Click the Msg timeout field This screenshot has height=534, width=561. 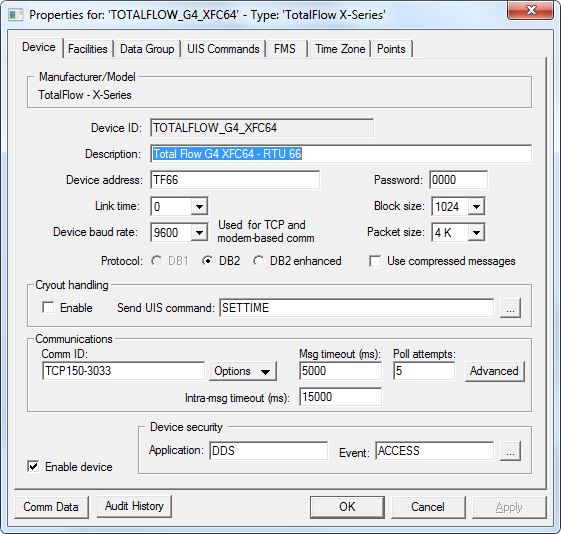(340, 371)
